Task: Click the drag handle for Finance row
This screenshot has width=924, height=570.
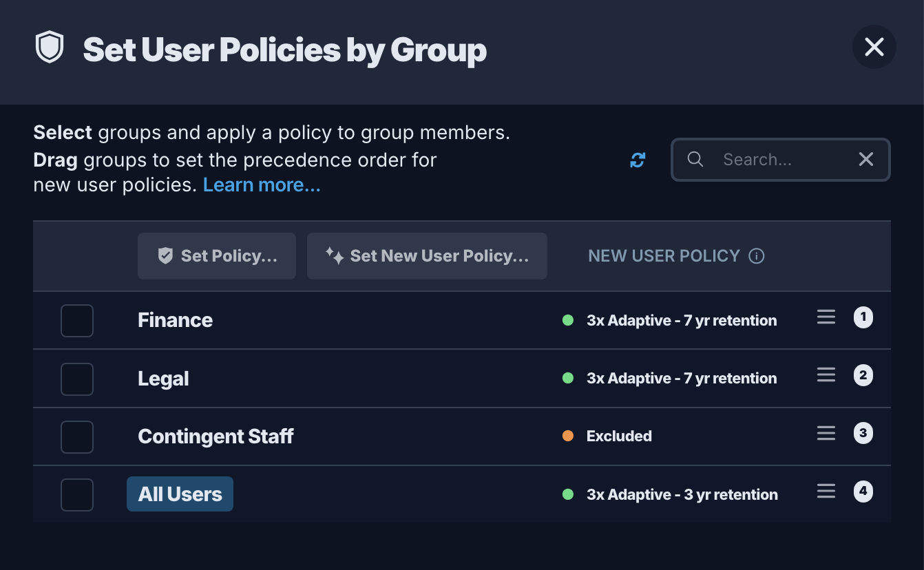Action: (x=826, y=317)
